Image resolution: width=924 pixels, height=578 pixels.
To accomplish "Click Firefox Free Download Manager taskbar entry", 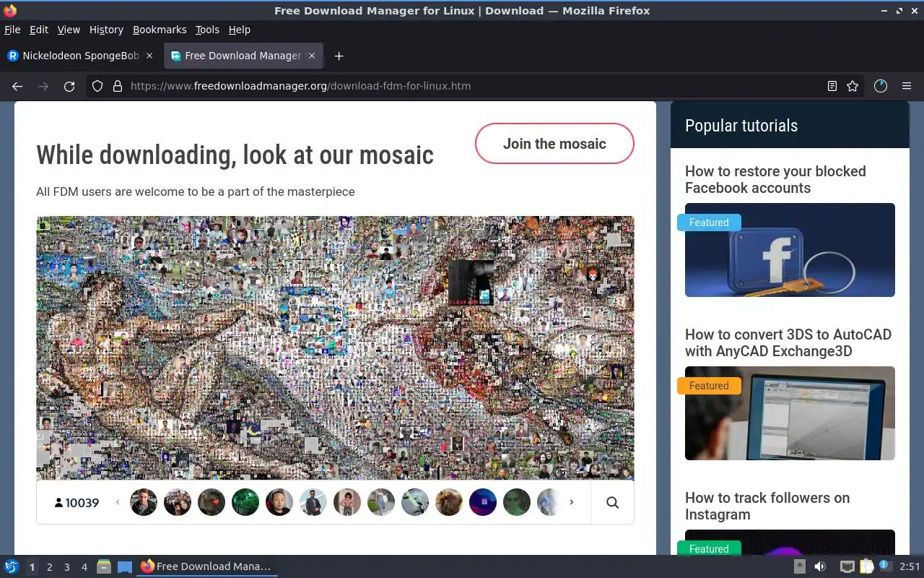I will tap(206, 566).
